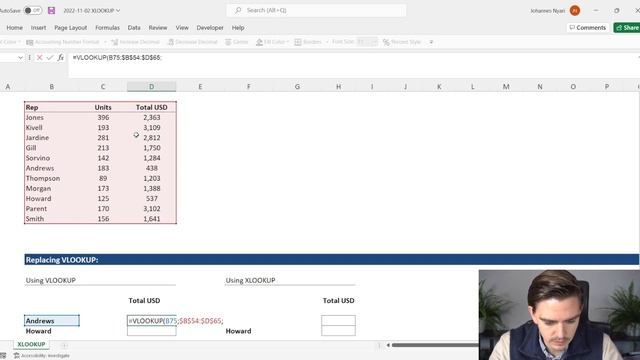Expand the Fill Color dropdown arrow
640x360 pixels.
coord(287,42)
